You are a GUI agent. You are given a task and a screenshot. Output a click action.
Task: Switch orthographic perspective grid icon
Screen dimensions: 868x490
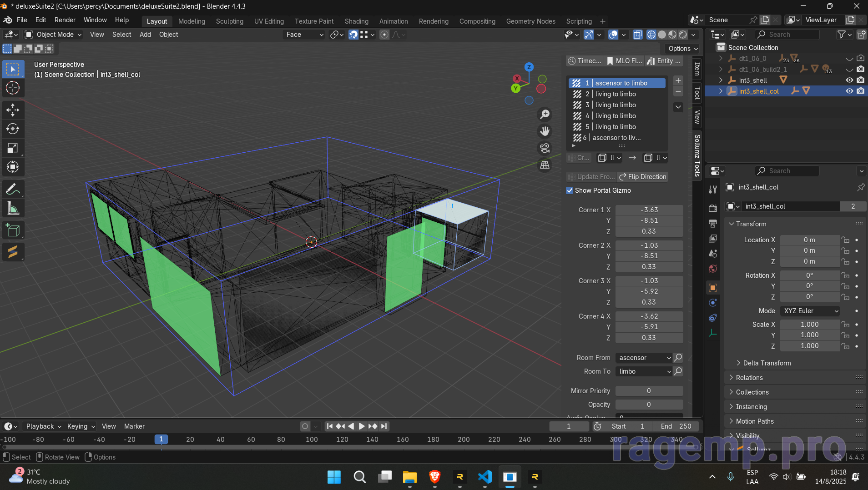click(x=545, y=165)
